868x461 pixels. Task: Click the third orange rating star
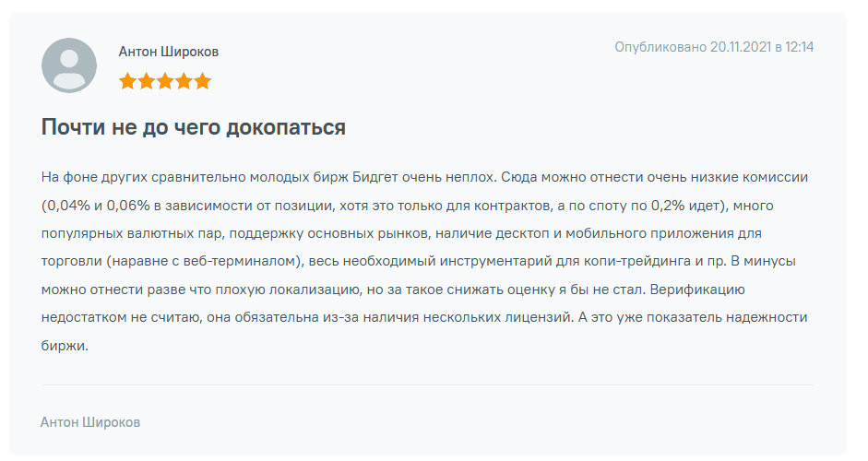pos(165,81)
